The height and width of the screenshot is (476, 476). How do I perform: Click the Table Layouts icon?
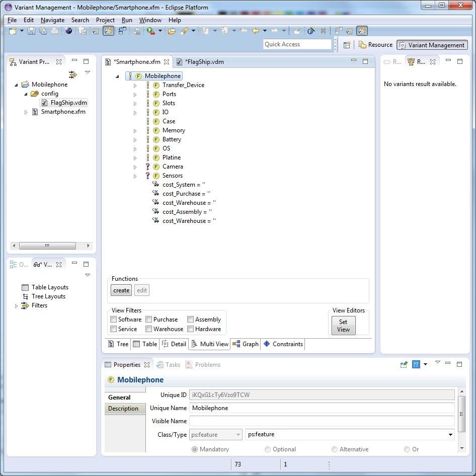click(x=25, y=287)
